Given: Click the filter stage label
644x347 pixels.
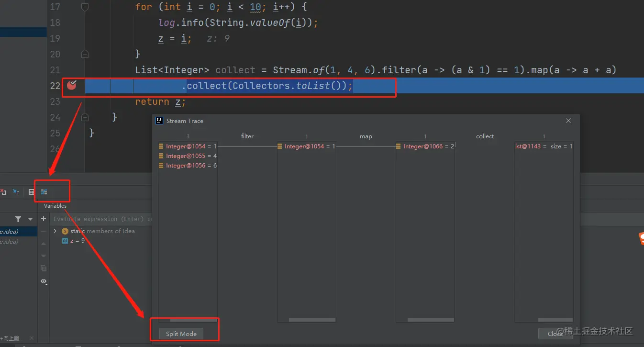Looking at the screenshot, I should pos(247,136).
